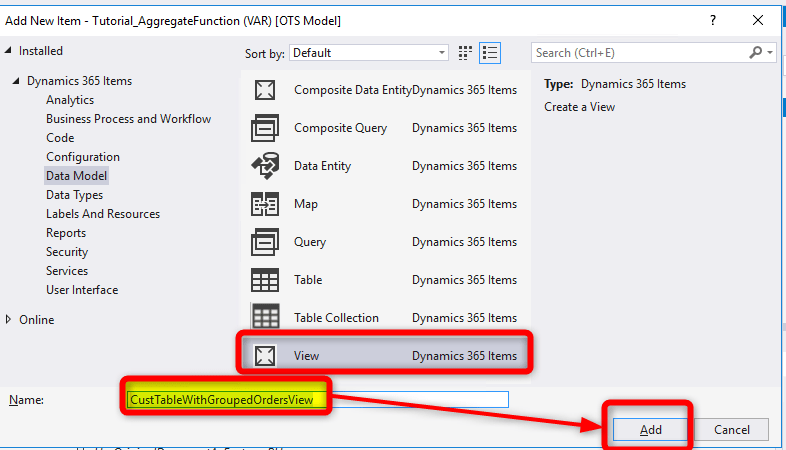Expand the Online tree node
The height and width of the screenshot is (450, 786).
9,320
